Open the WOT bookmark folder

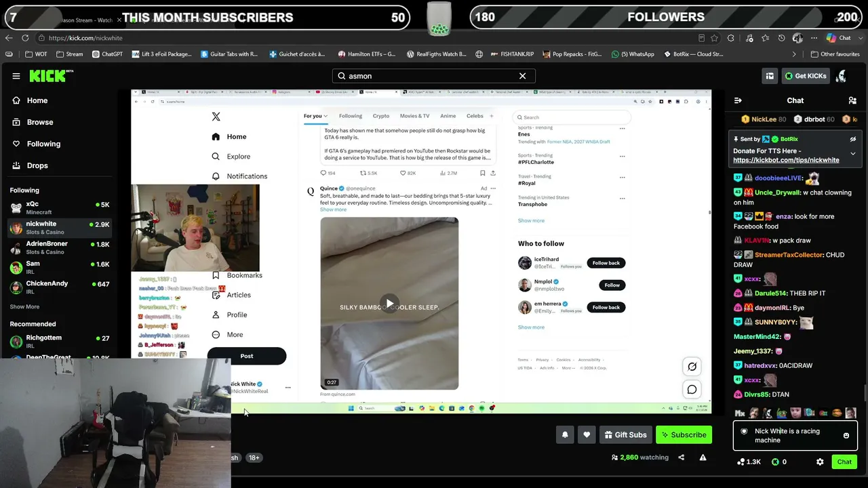pos(36,54)
